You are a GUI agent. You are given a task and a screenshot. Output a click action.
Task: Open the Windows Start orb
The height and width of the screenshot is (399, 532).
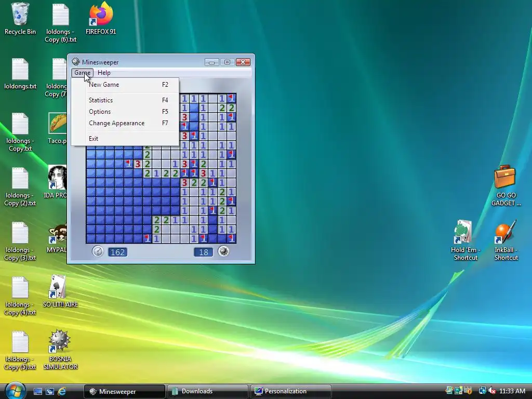pos(15,391)
